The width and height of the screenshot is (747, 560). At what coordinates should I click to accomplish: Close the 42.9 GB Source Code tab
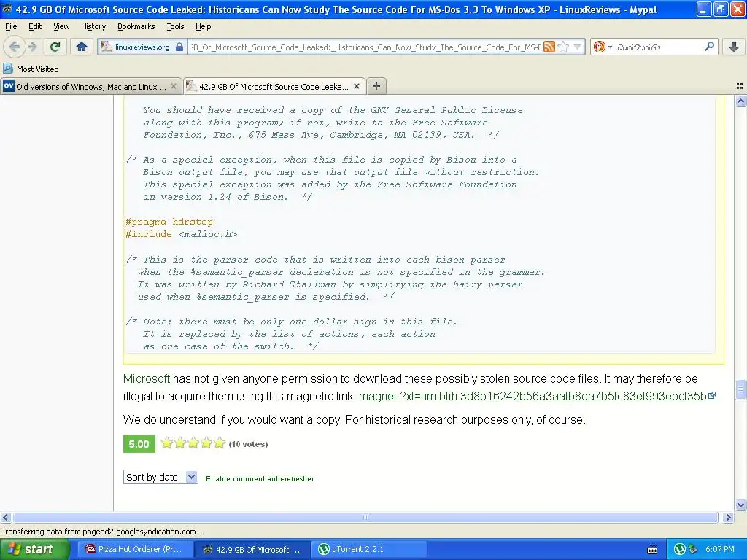pos(356,86)
